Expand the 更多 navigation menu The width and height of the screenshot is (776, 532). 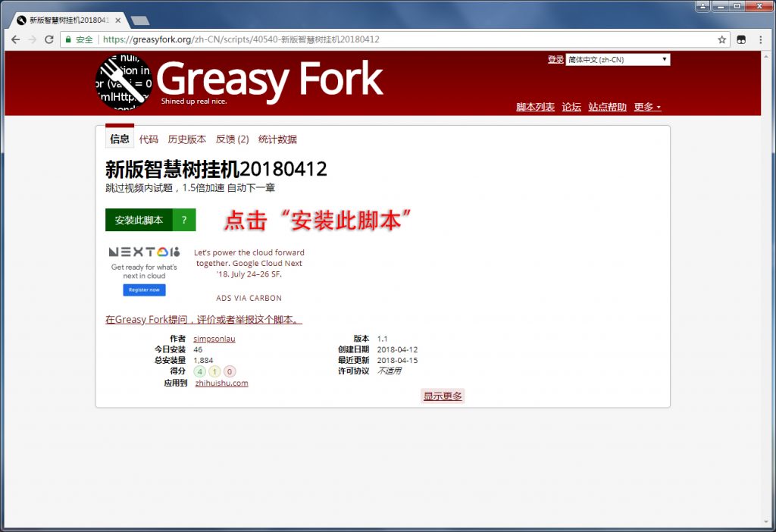coord(647,107)
